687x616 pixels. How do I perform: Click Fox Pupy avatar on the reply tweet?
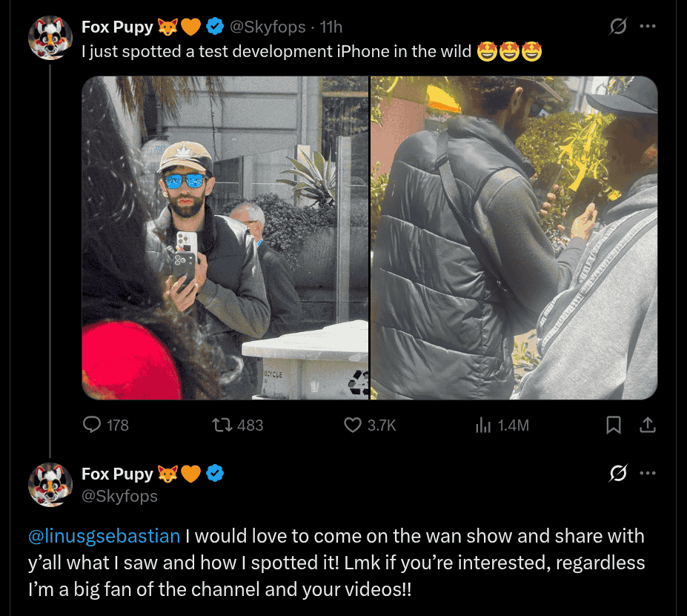click(50, 484)
